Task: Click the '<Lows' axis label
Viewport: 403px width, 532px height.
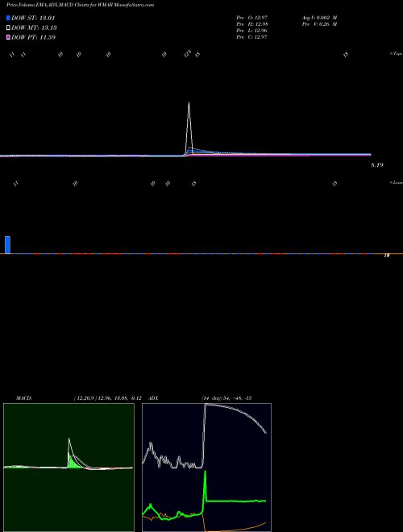Action: coord(396,182)
